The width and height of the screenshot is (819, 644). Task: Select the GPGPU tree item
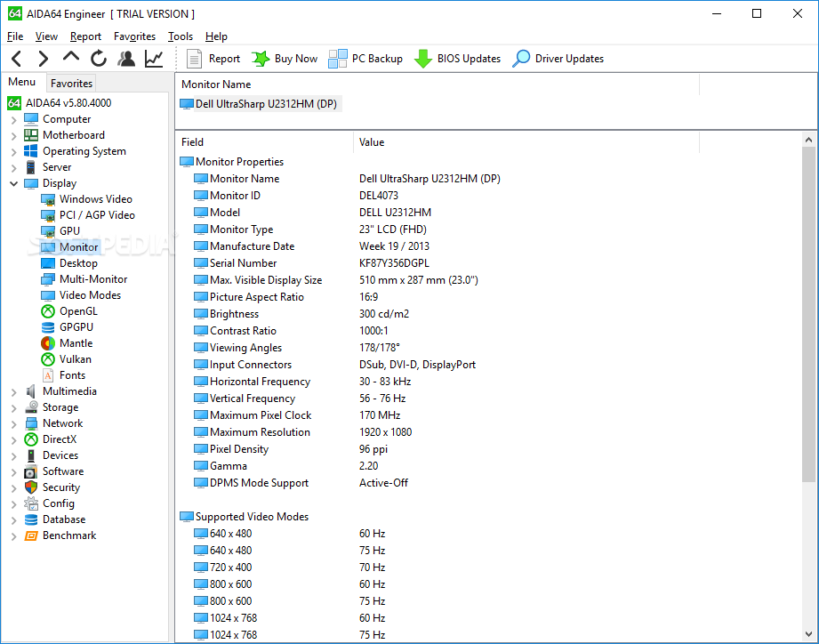68,327
